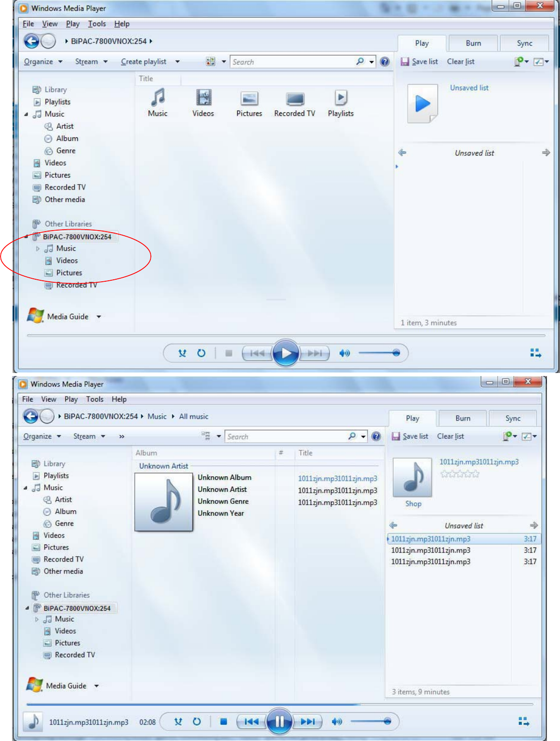This screenshot has width=560, height=741.
Task: Select BiPAC Videos item in lower window tree
Action: coord(65,631)
